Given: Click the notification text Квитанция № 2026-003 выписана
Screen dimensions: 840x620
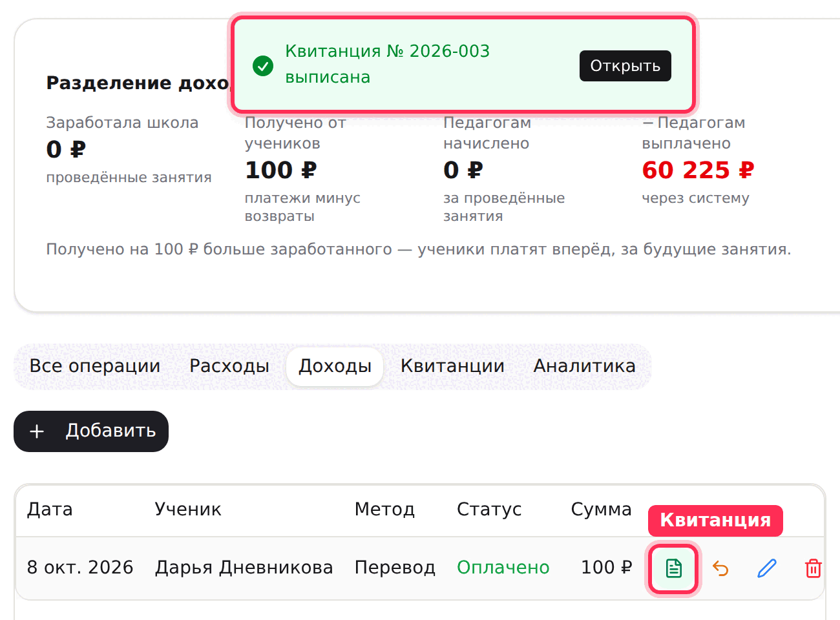Looking at the screenshot, I should pos(388,64).
